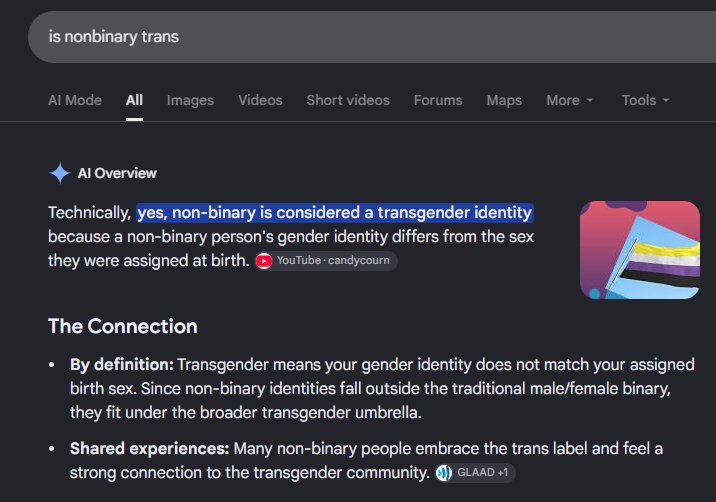
Task: Switch to Short videos tab
Action: pyautogui.click(x=348, y=100)
